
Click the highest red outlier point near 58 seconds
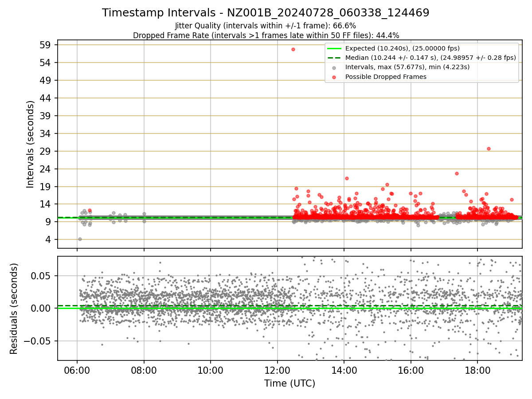[293, 49]
